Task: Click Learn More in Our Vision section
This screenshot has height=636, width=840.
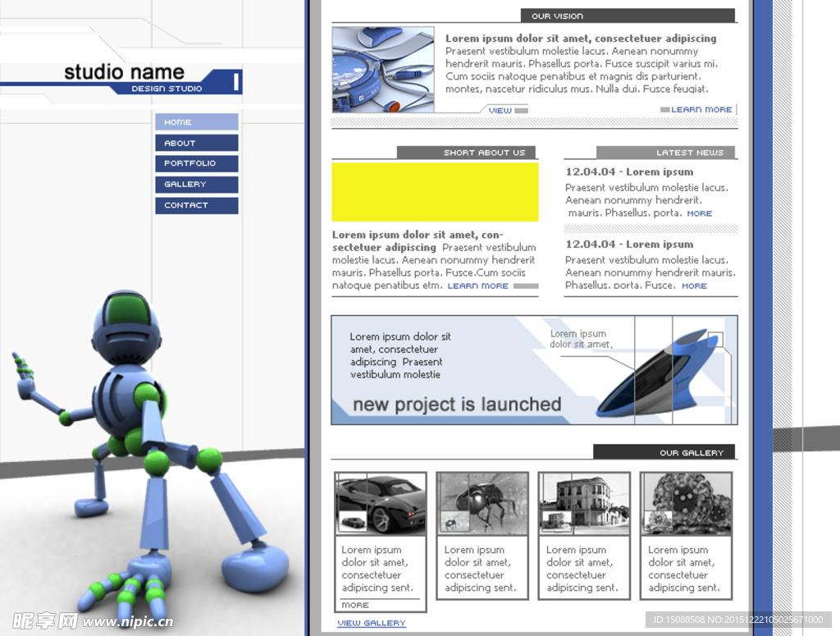Action: (x=701, y=109)
